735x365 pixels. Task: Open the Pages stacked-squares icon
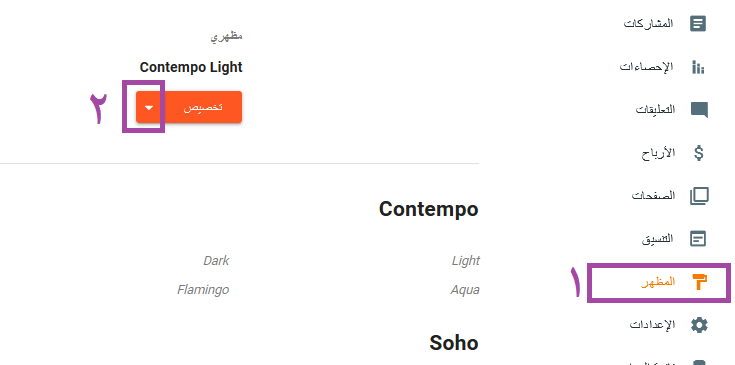click(x=699, y=196)
